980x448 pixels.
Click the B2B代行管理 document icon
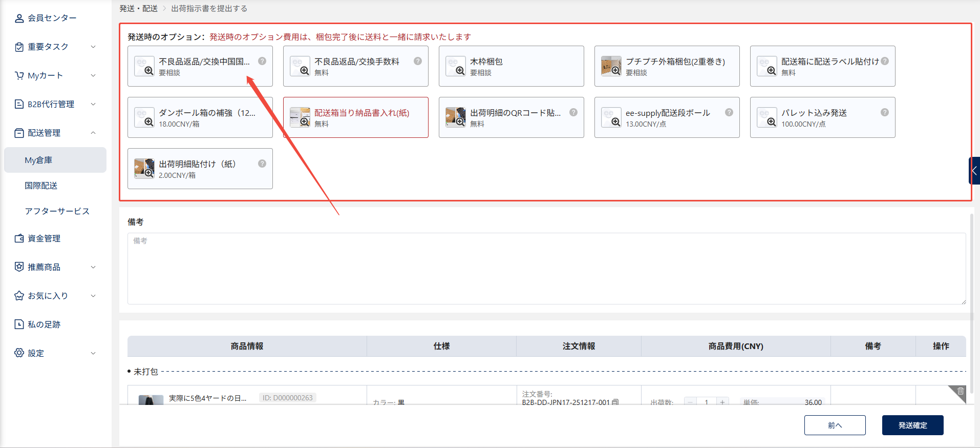point(19,104)
